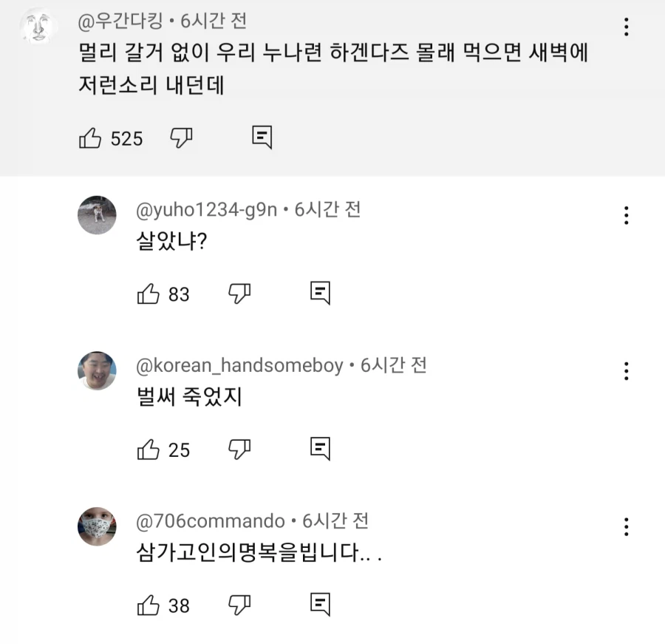Screen dimensions: 665x644
Task: Select @706commando's username
Action: 208,521
